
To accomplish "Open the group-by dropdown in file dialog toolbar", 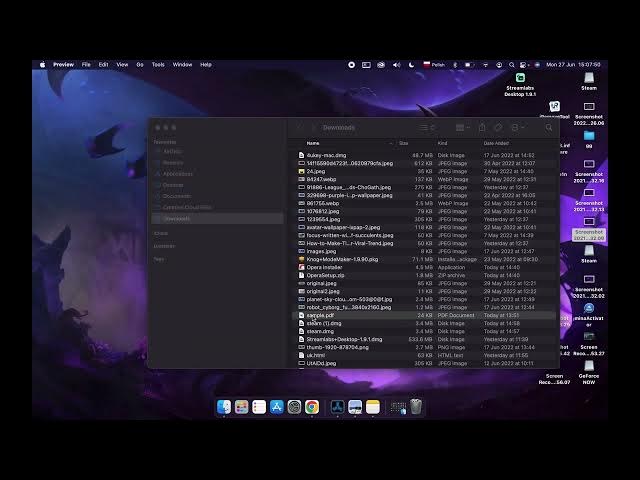I will point(463,128).
